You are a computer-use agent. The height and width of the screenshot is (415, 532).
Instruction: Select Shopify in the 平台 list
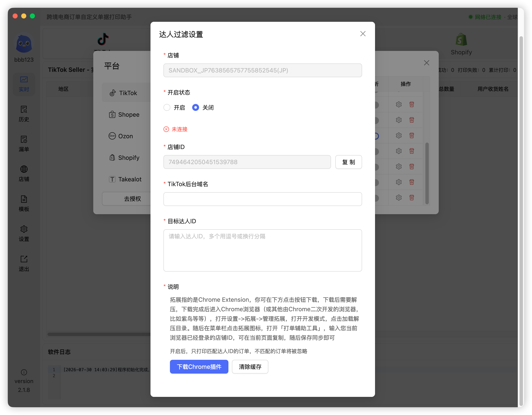click(126, 157)
